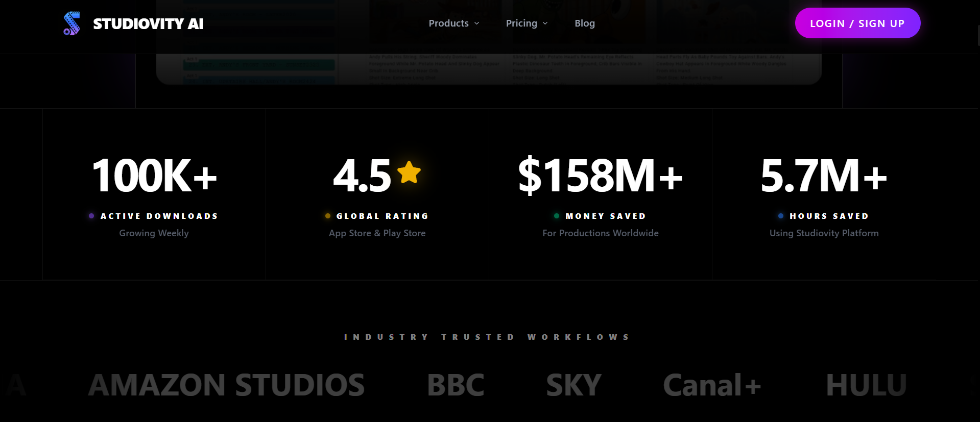Click the STUDIOVITY AI brand name
This screenshot has height=422, width=980.
pos(148,24)
